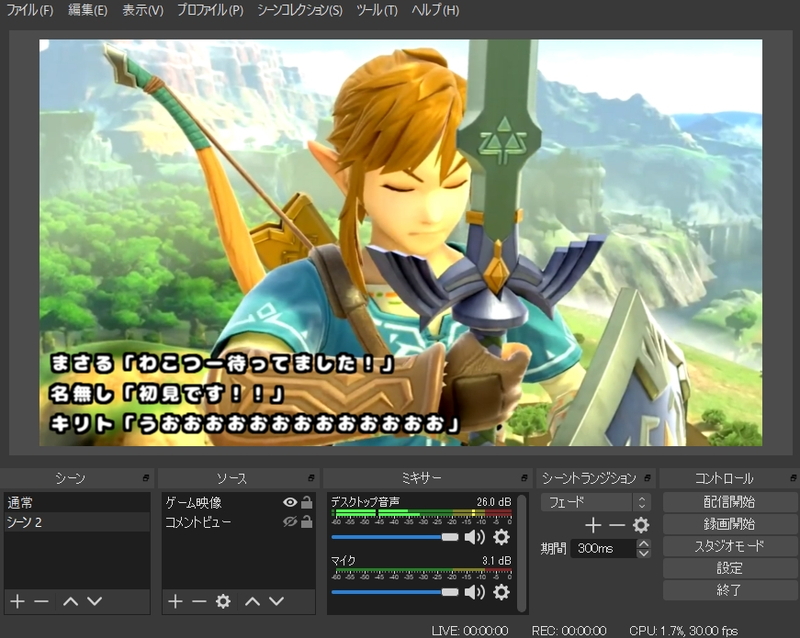Open 設定 settings button
This screenshot has width=800, height=638.
click(x=730, y=568)
